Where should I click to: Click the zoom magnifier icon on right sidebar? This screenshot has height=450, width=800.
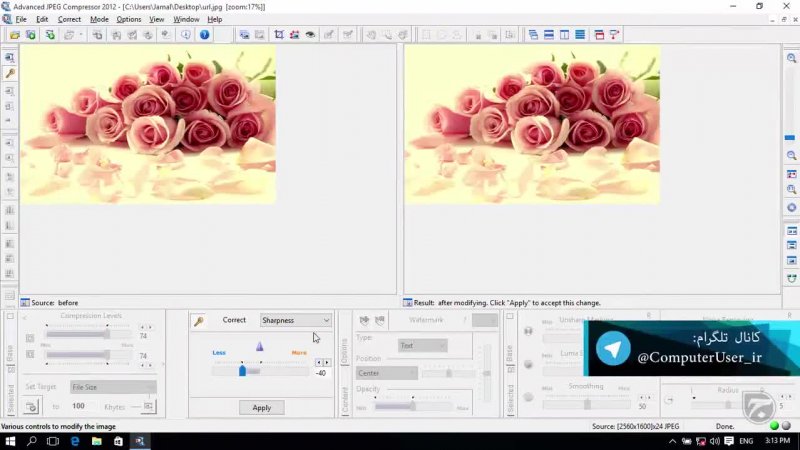(791, 155)
